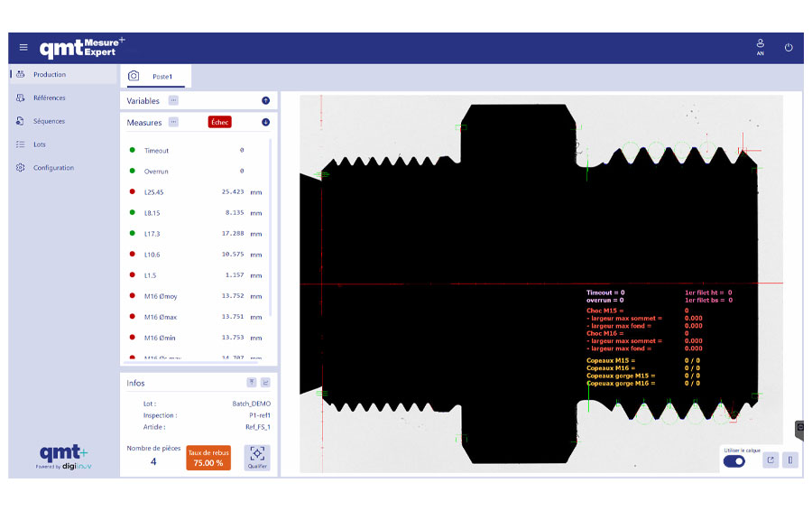Open the hamburger menu
The height and width of the screenshot is (511, 812).
point(23,48)
